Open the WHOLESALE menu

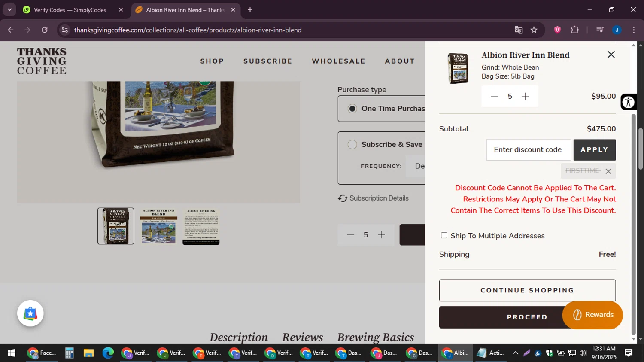click(339, 61)
